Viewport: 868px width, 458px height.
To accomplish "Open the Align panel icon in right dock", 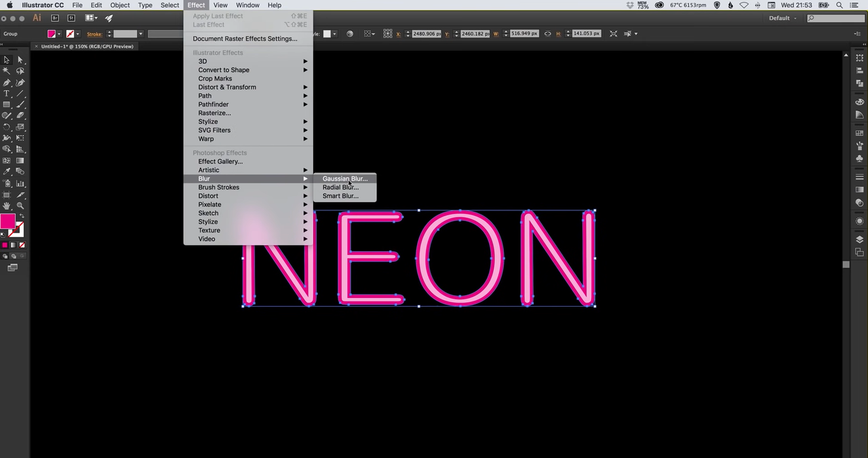I will tap(860, 71).
